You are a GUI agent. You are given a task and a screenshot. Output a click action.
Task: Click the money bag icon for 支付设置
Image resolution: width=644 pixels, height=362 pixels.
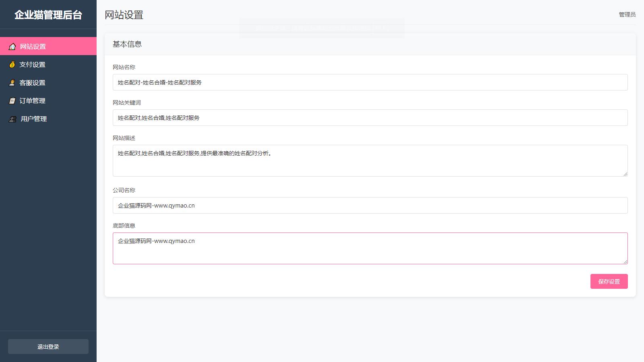click(x=12, y=65)
